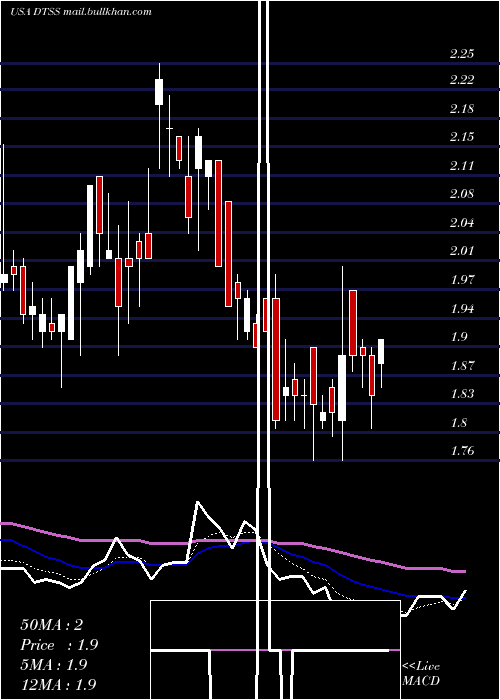
Task: Click the 1.83 price axis label
Action: [462, 394]
